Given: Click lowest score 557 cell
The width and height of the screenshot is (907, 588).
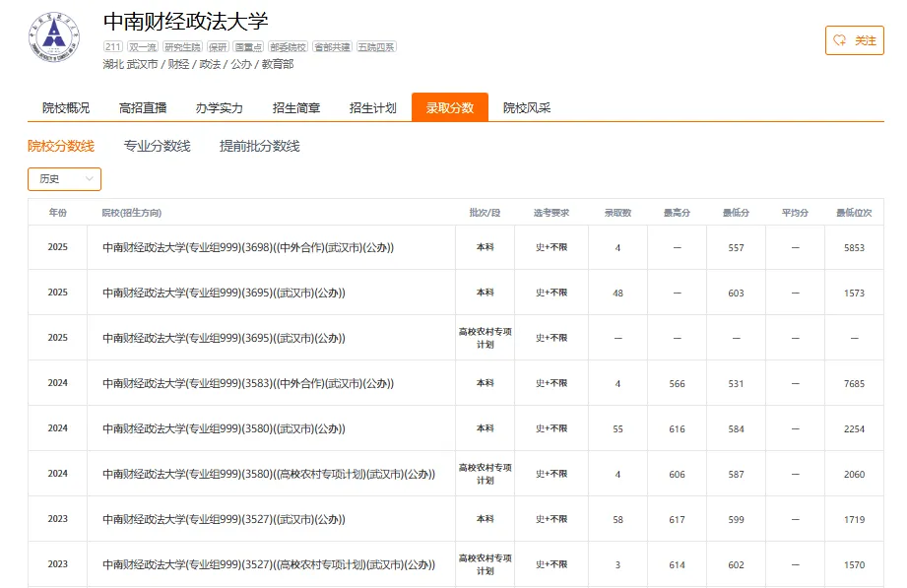Looking at the screenshot, I should 736,247.
